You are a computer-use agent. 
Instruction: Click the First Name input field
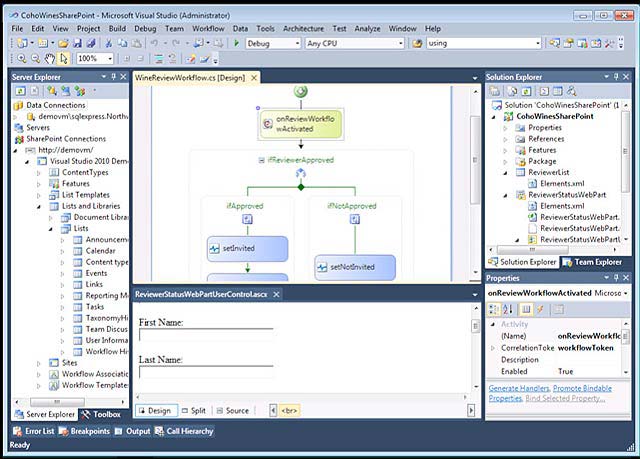tap(205, 335)
